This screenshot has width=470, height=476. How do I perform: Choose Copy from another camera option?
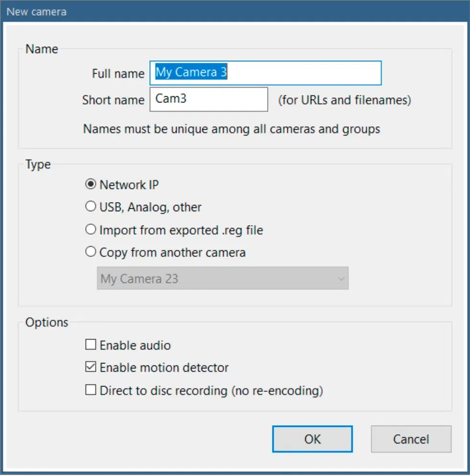[x=90, y=252]
